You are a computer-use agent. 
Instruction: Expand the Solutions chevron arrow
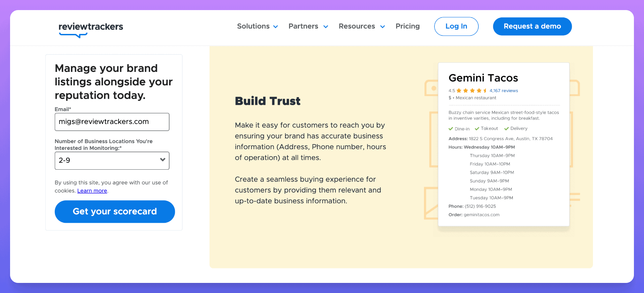pos(276,27)
